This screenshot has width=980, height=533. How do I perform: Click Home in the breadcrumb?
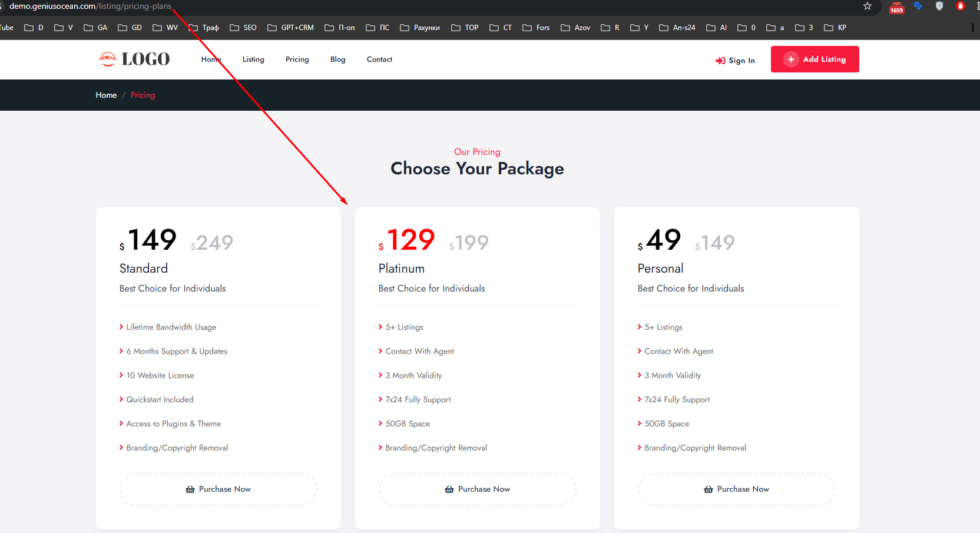tap(106, 95)
